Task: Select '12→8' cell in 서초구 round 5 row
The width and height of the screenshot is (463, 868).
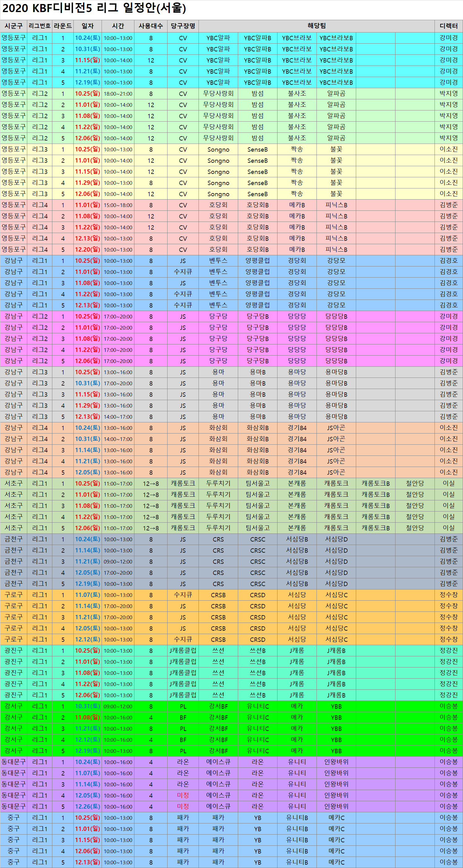Action: point(151,528)
